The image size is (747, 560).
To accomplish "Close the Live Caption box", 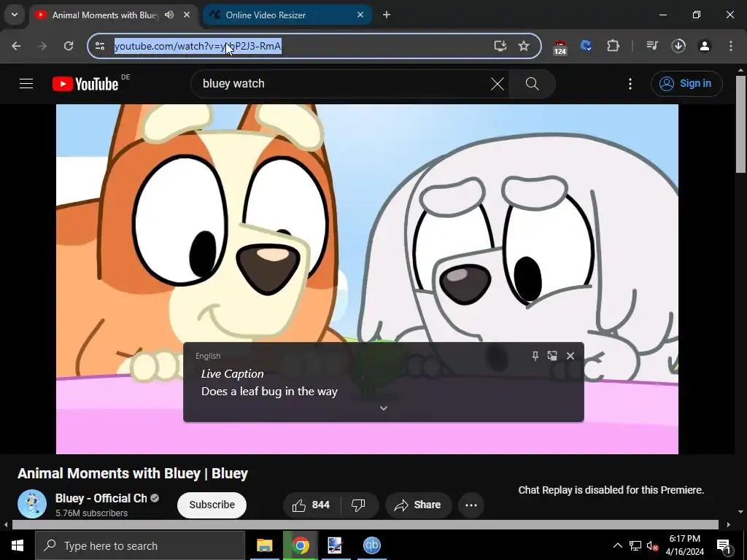I will point(570,356).
